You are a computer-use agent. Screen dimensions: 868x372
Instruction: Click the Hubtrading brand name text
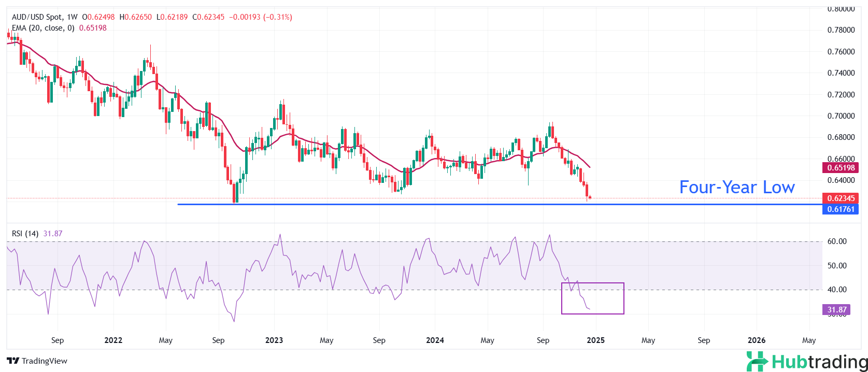820,362
